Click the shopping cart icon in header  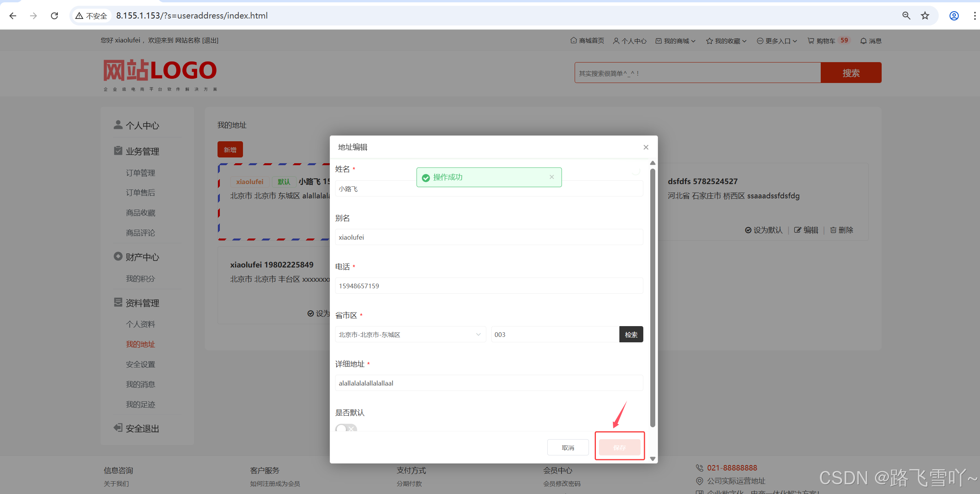[x=811, y=41]
